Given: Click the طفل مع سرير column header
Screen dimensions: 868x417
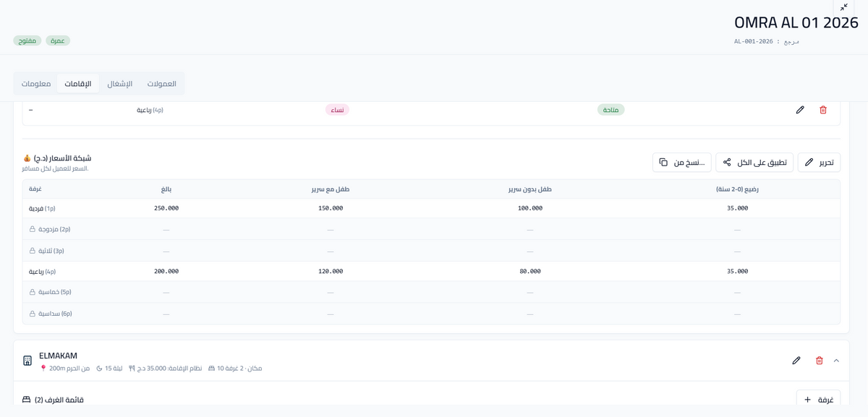Looking at the screenshot, I should (x=331, y=189).
